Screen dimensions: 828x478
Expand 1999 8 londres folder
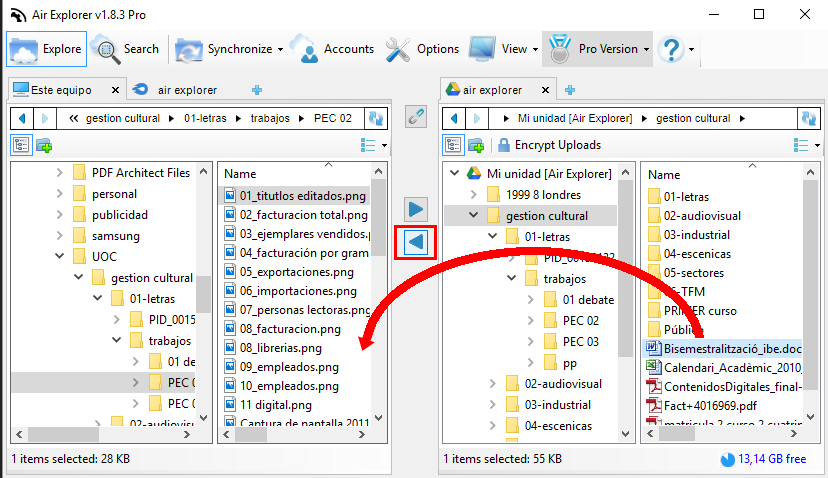pyautogui.click(x=474, y=195)
